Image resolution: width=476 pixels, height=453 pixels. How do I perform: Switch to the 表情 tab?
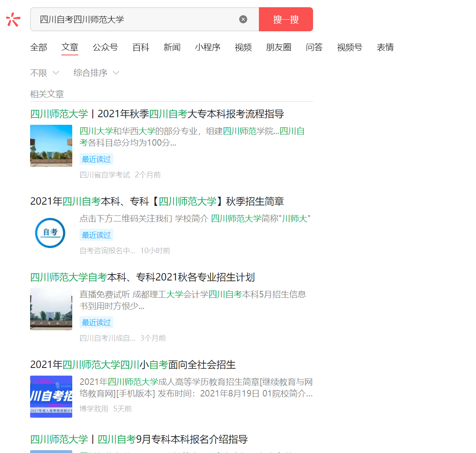point(385,47)
